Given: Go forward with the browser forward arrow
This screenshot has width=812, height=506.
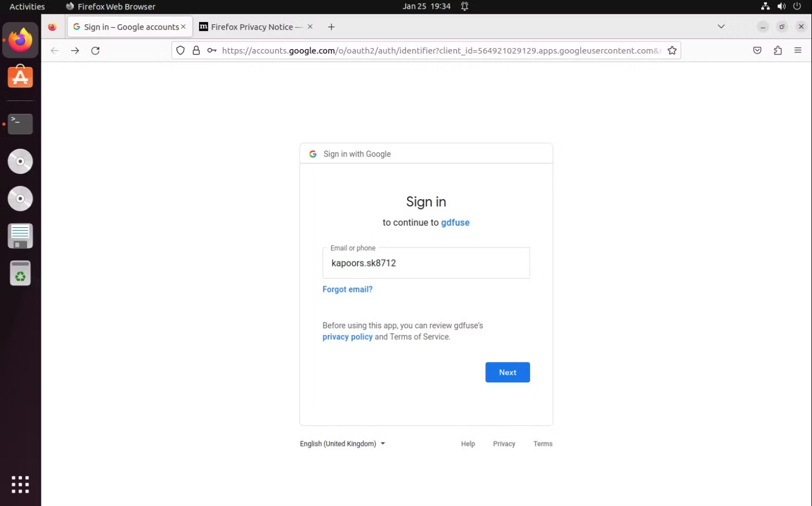Looking at the screenshot, I should click(x=75, y=51).
